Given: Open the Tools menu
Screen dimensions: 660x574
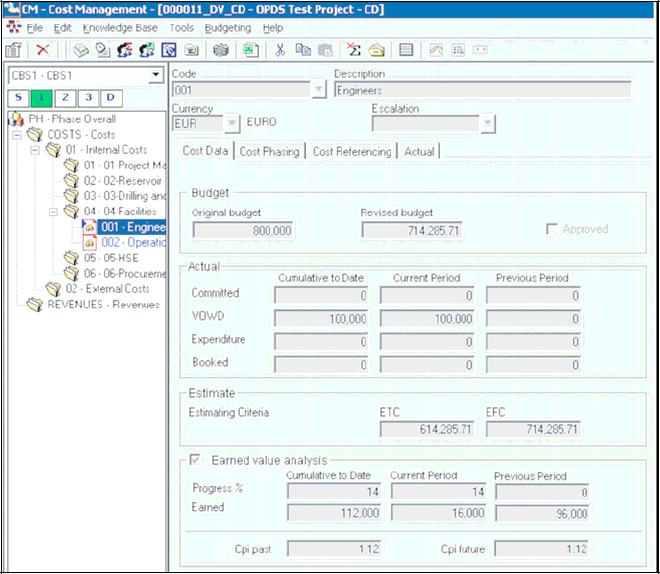Looking at the screenshot, I should coord(181,28).
